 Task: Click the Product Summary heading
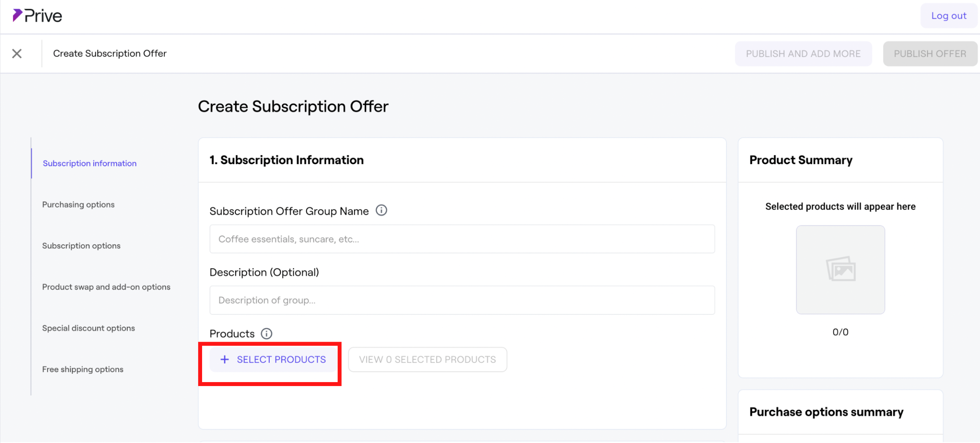coord(800,160)
